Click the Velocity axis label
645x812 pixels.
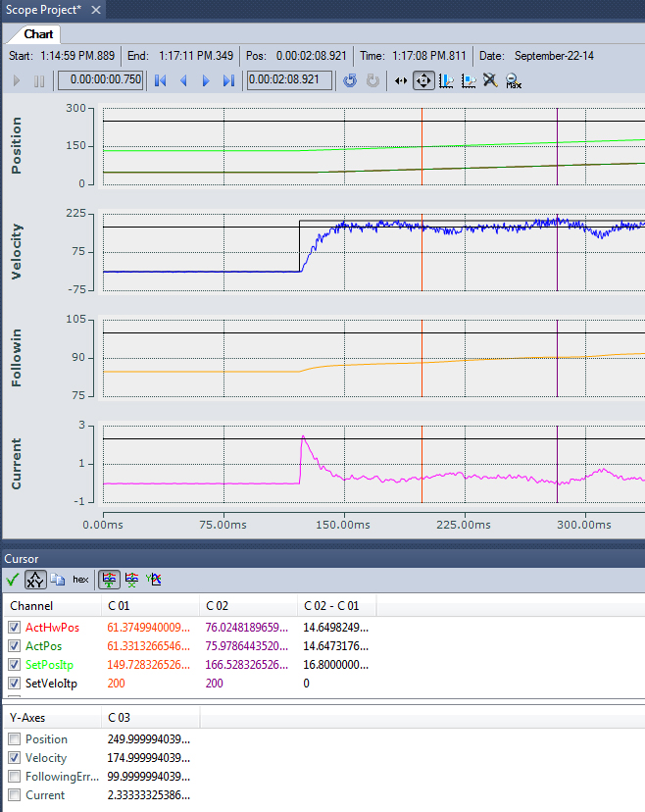[17, 252]
